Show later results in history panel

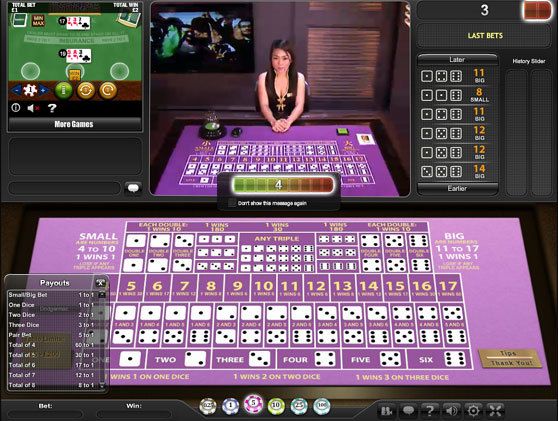click(x=457, y=59)
